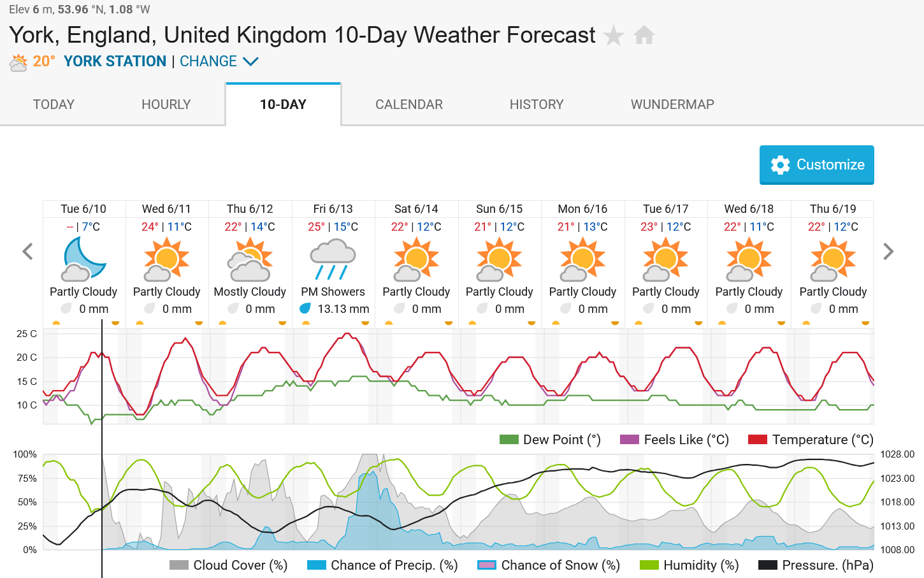Click the Humidity green legend swatch

click(x=649, y=565)
